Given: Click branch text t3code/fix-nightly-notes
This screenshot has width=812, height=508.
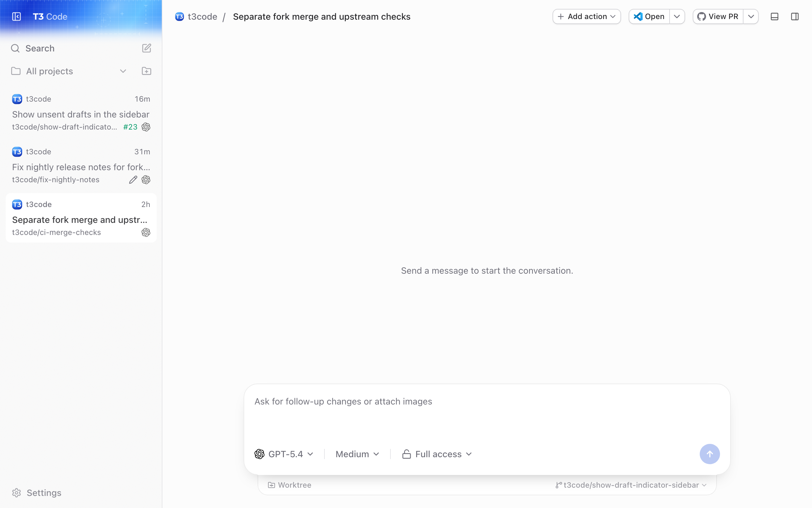Looking at the screenshot, I should (56, 180).
